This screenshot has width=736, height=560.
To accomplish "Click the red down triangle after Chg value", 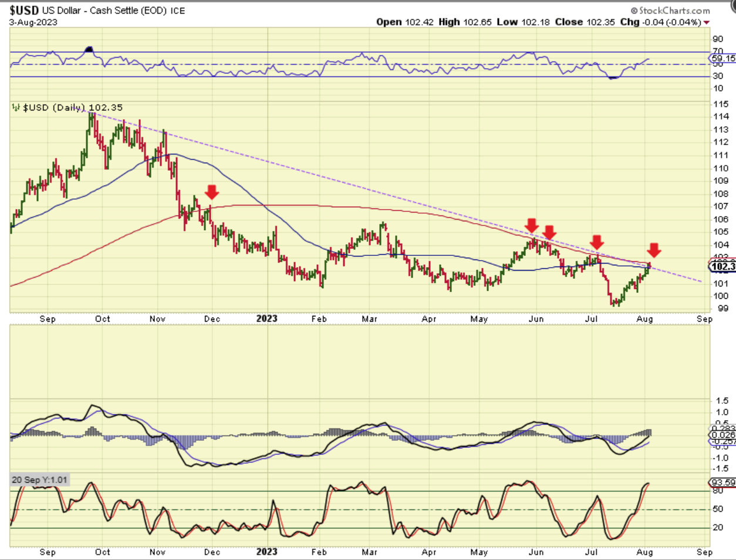I will pos(707,23).
